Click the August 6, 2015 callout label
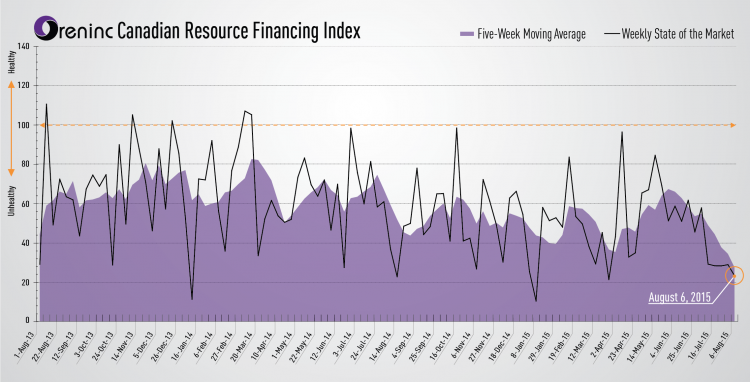 tap(679, 297)
